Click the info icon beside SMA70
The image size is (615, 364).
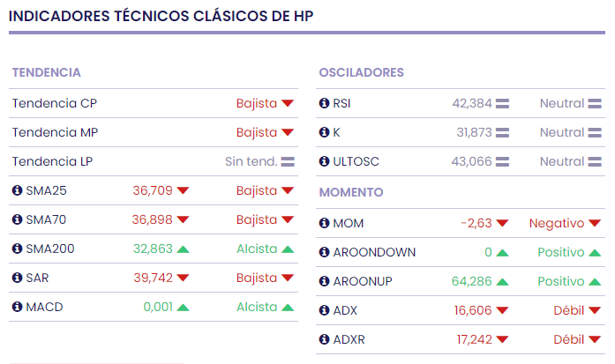click(17, 219)
